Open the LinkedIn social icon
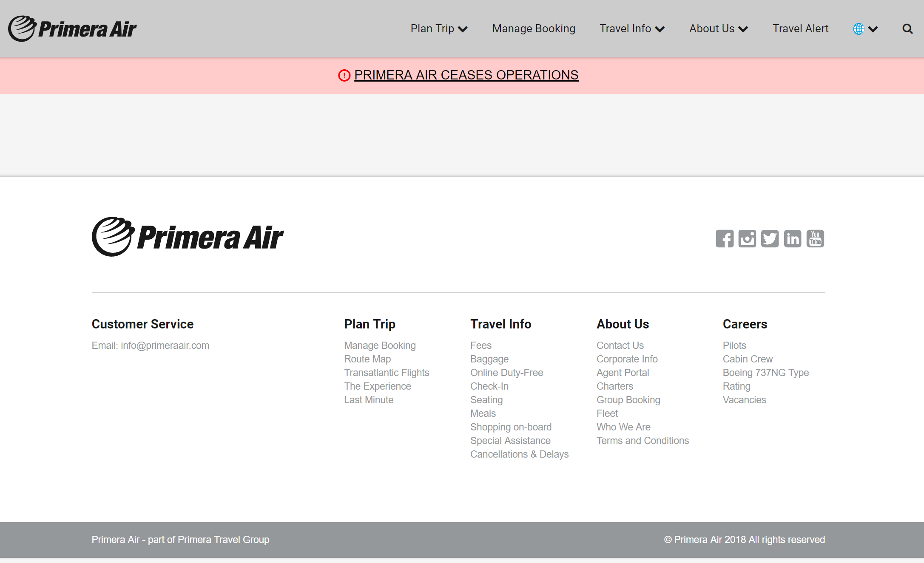This screenshot has width=924, height=563. [x=793, y=239]
